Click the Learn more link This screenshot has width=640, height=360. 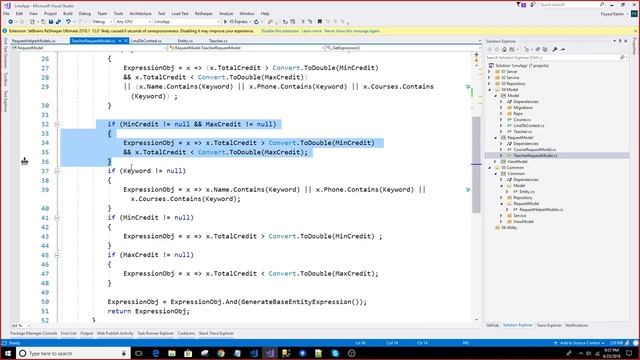click(311, 31)
